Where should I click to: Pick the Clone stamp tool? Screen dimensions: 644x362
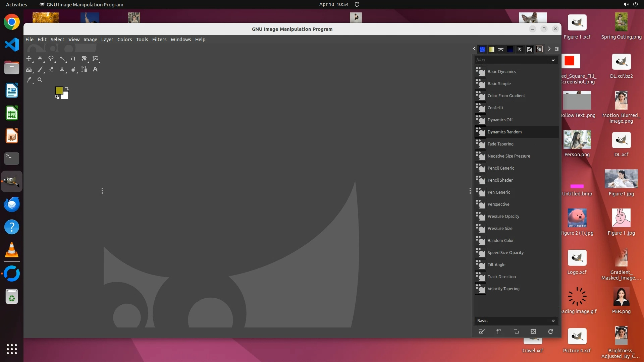[62, 69]
